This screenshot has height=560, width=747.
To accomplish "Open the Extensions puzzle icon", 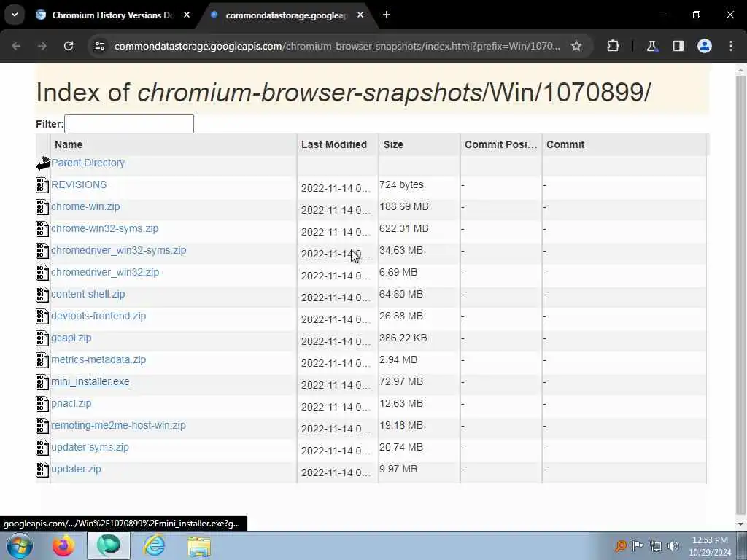I will [x=613, y=46].
